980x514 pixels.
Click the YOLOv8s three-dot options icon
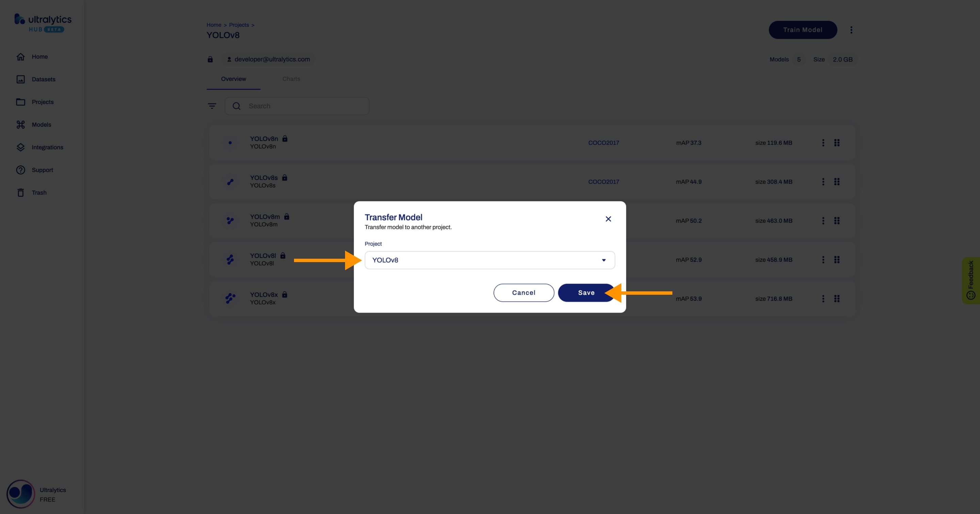pyautogui.click(x=823, y=181)
